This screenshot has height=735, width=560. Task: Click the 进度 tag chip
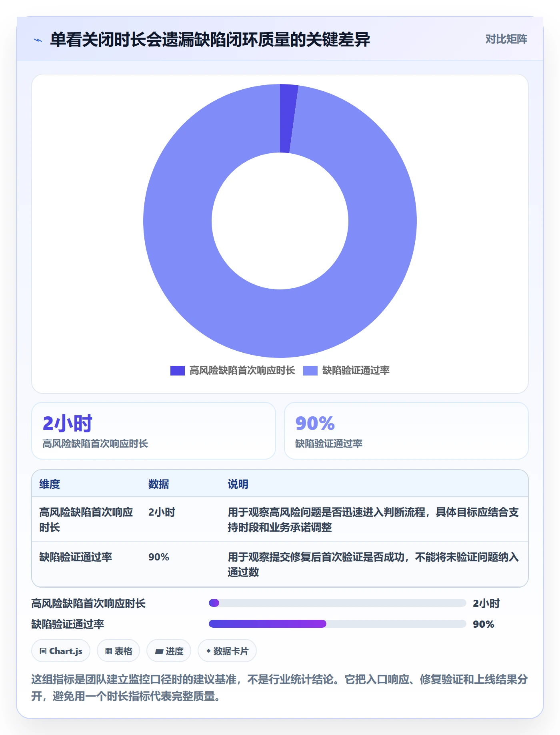tap(169, 651)
